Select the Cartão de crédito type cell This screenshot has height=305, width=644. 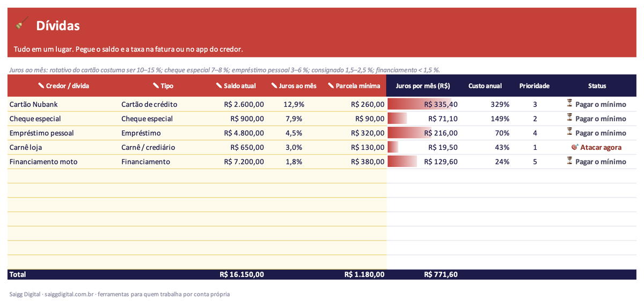click(163, 104)
